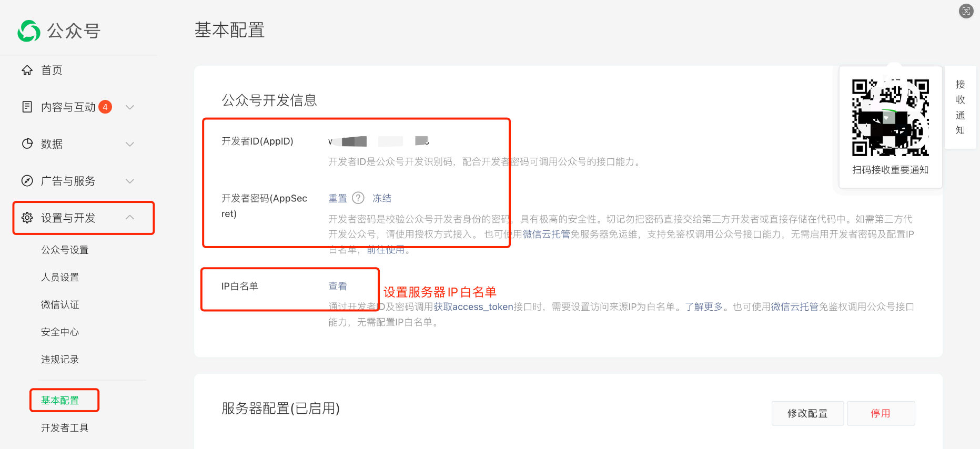The image size is (980, 449).
Task: Click the gear icon for 设置与开发
Action: [x=27, y=218]
